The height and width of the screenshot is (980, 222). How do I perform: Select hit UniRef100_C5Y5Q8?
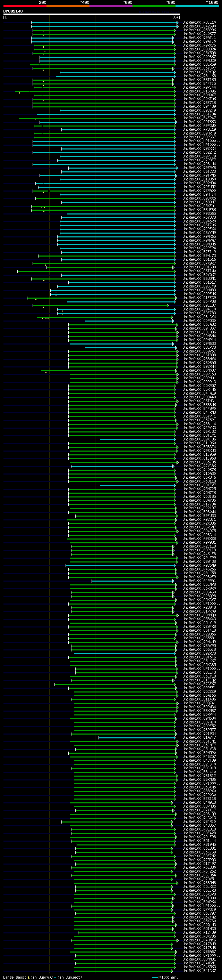(199, 53)
